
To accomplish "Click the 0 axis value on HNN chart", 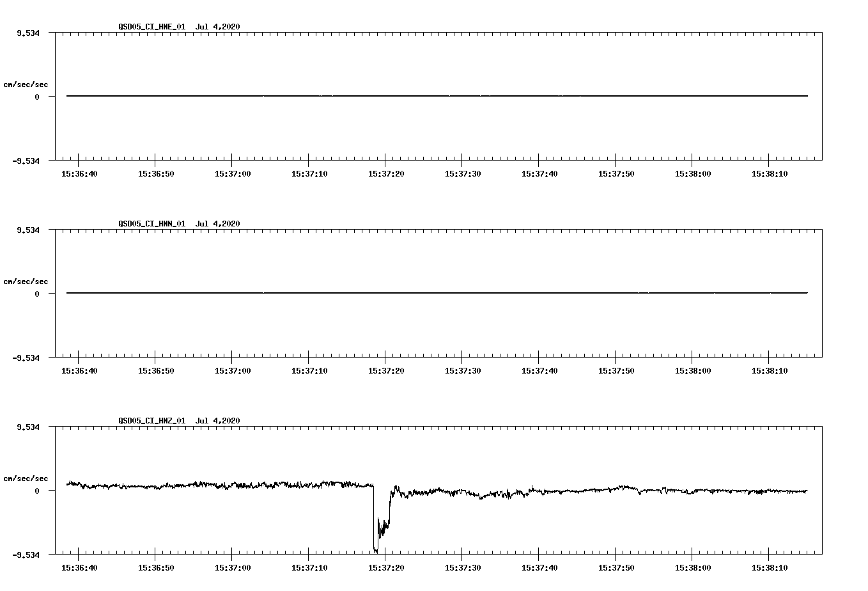I will pos(37,294).
